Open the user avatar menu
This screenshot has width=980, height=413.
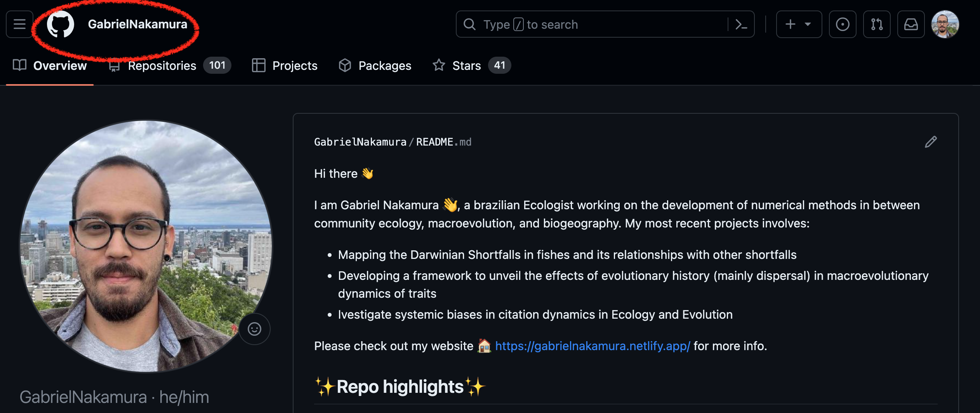945,24
